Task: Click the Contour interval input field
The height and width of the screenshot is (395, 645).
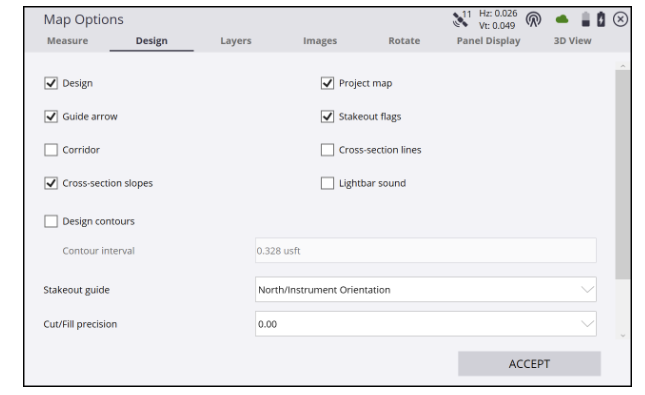Action: [426, 250]
